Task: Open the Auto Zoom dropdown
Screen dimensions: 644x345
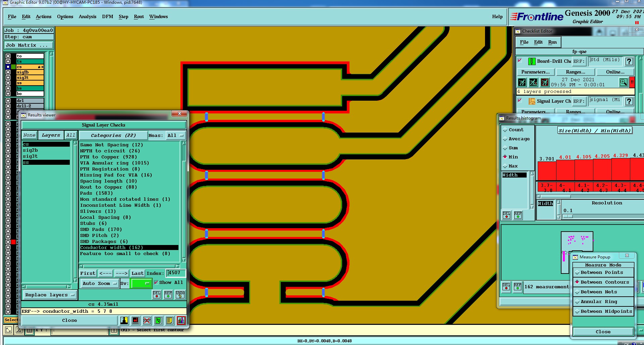Action: [x=99, y=284]
